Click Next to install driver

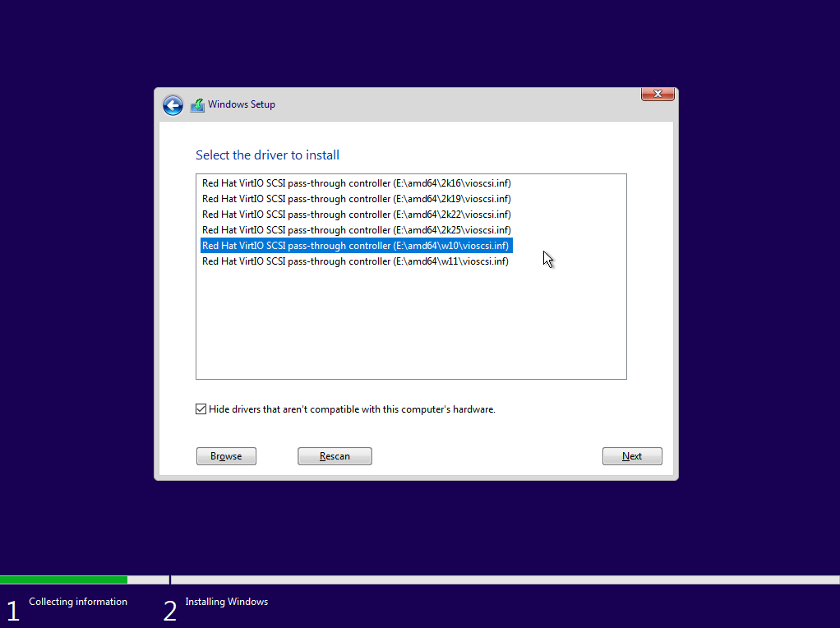pyautogui.click(x=632, y=456)
